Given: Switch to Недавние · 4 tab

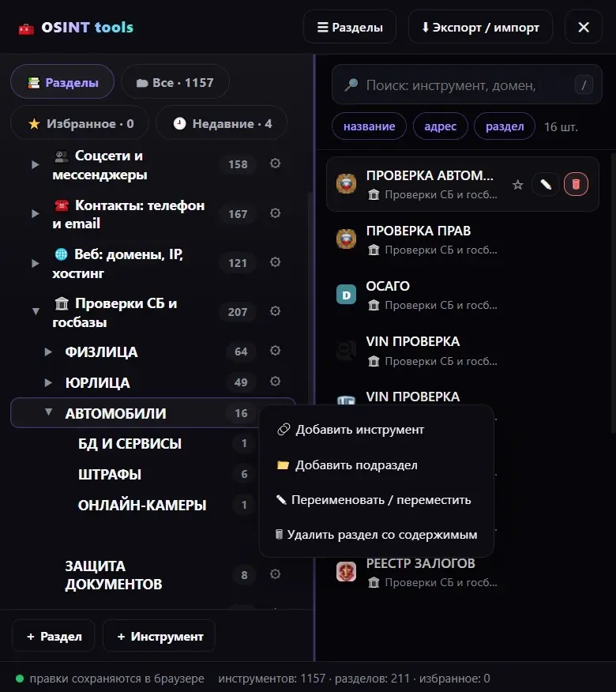Looking at the screenshot, I should tap(222, 123).
